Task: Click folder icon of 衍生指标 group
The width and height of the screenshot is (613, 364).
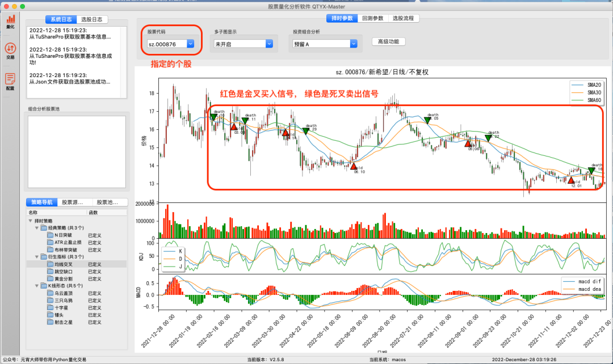Action: [44, 257]
